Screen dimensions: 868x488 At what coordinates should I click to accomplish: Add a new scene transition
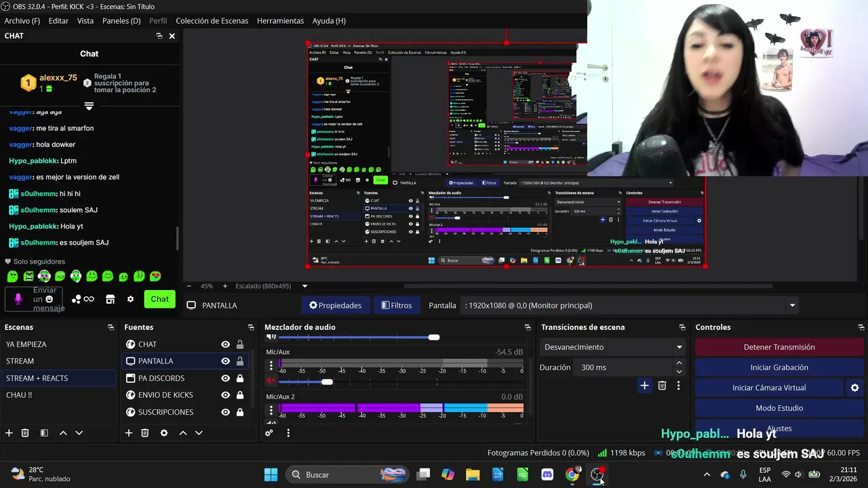[x=644, y=386]
